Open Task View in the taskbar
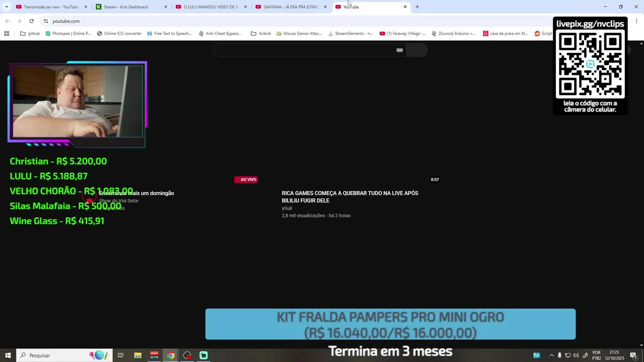 click(121, 355)
